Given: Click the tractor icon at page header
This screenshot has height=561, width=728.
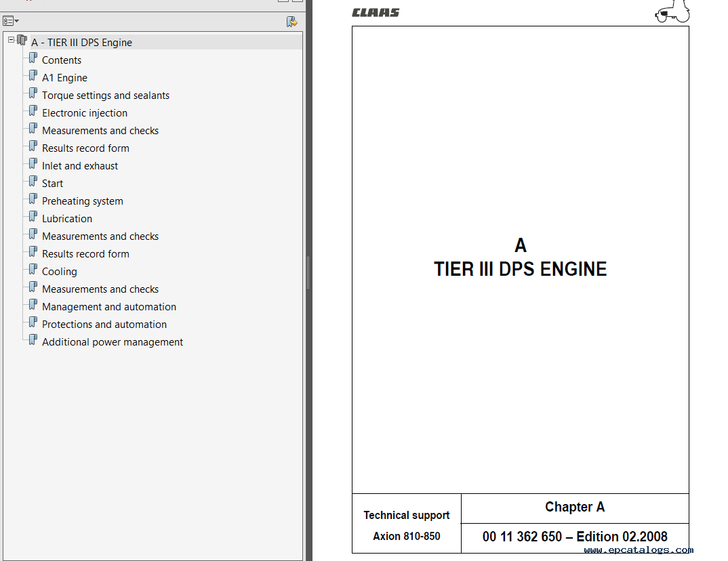Looking at the screenshot, I should click(x=672, y=13).
